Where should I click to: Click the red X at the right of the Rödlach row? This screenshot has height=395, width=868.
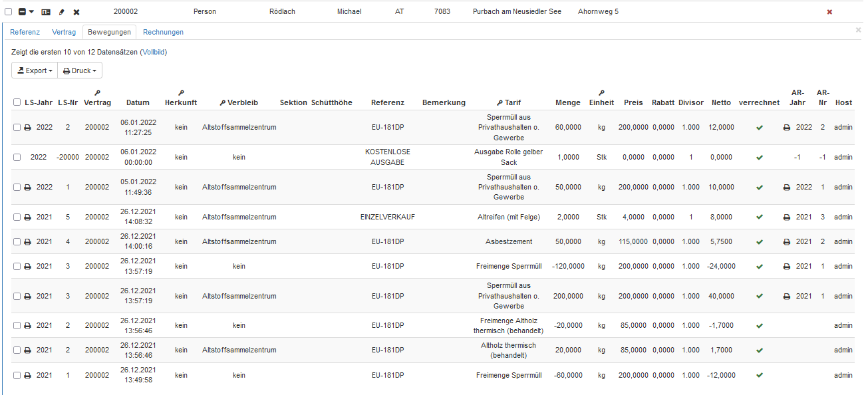(829, 12)
